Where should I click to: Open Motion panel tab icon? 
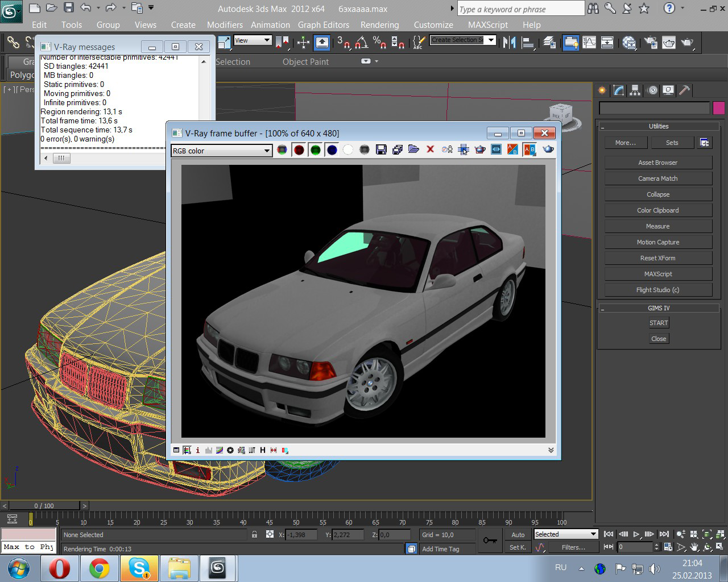[x=652, y=90]
